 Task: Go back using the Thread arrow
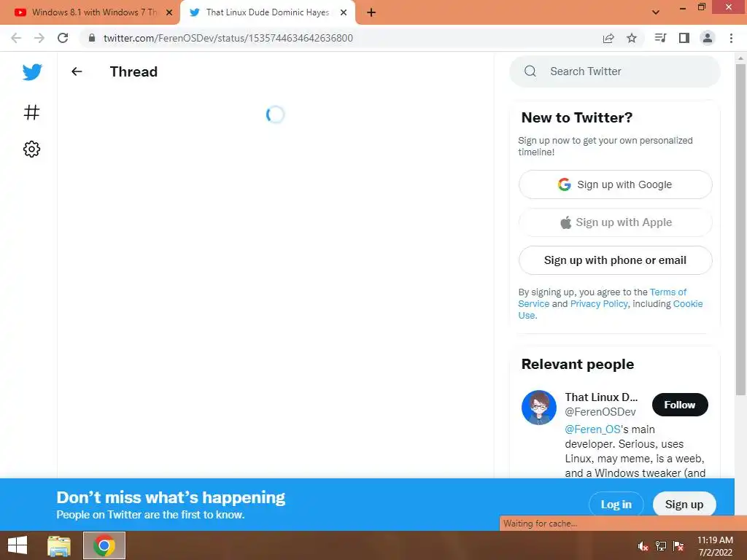(77, 71)
